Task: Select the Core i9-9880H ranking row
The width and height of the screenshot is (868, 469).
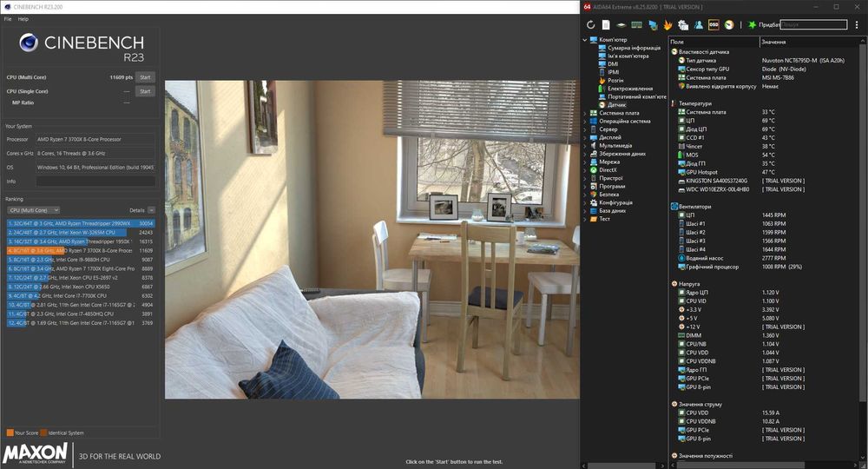Action: [81, 260]
